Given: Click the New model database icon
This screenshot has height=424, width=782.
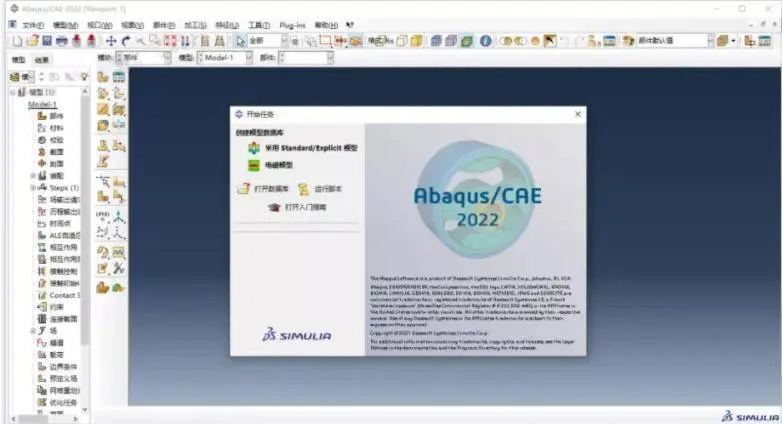Looking at the screenshot, I should point(17,41).
